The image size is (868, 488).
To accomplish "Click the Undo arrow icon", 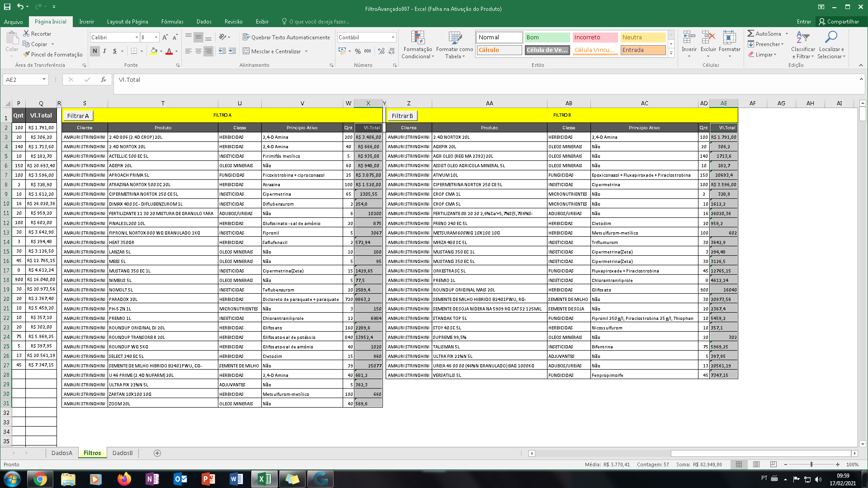I will 20,7.
